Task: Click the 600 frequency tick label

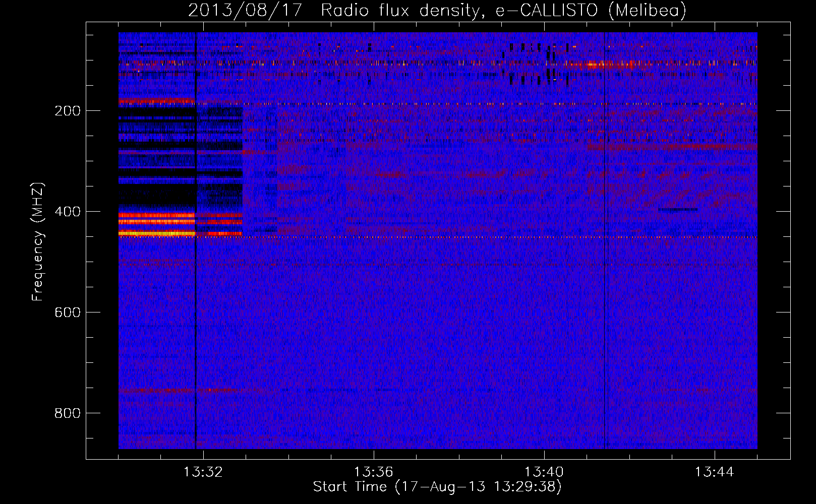Action: 68,312
